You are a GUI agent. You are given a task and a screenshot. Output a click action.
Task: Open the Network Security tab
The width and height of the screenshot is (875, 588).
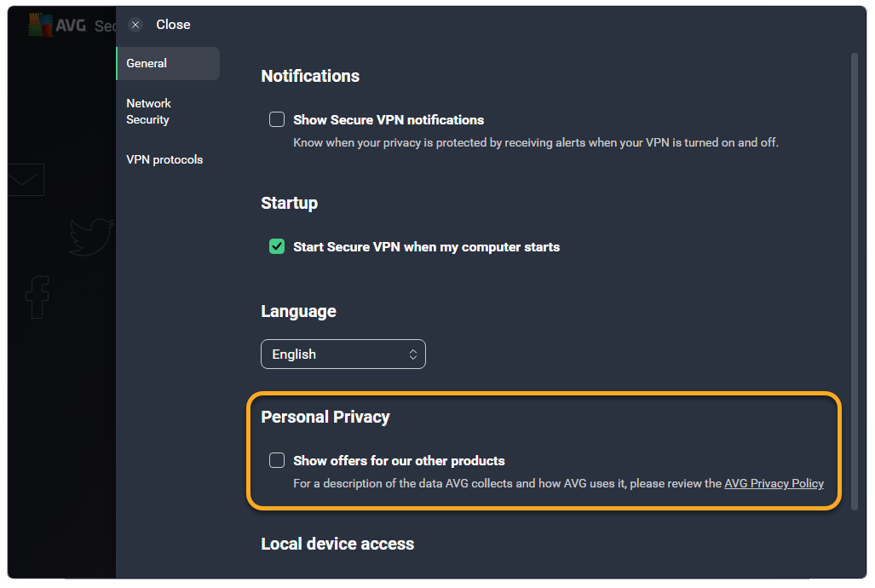pyautogui.click(x=149, y=112)
